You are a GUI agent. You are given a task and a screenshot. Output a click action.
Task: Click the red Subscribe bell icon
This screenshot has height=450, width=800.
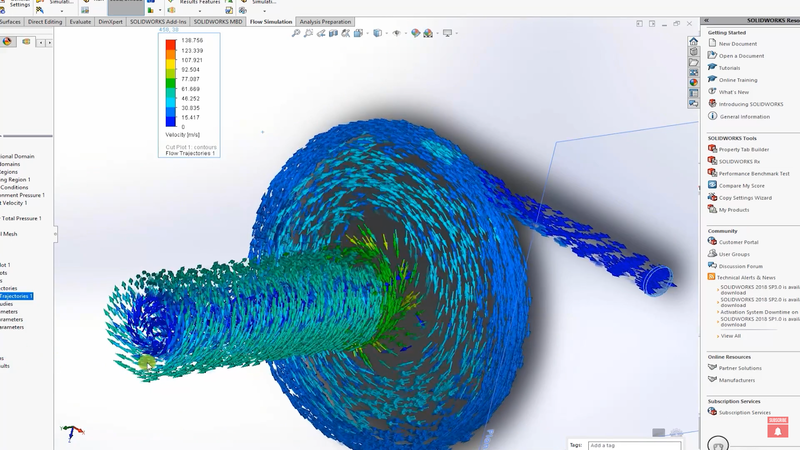776,430
